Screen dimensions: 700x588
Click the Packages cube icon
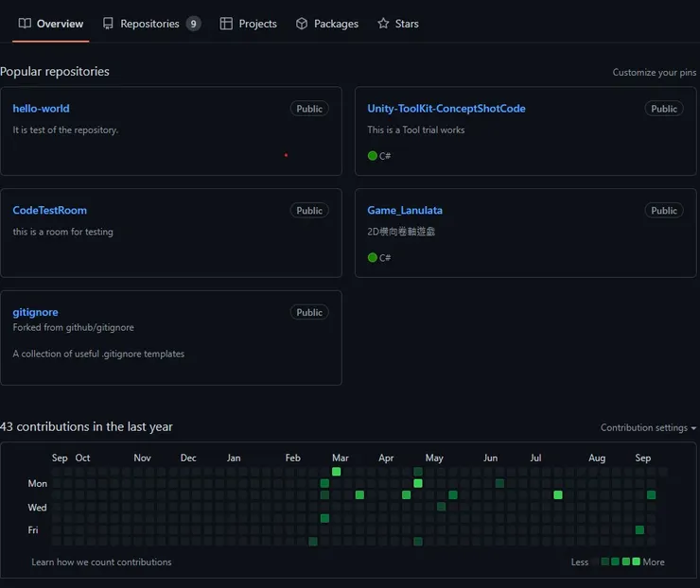[302, 24]
